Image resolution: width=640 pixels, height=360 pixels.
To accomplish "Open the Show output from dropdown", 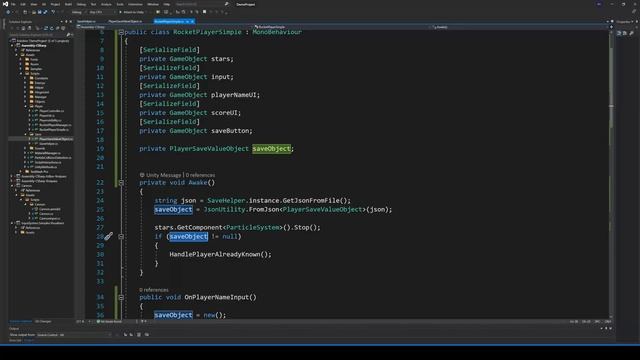I will pyautogui.click(x=73, y=335).
